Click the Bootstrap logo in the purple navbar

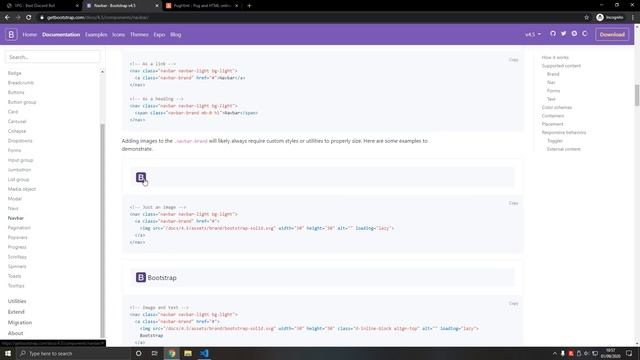(11, 34)
